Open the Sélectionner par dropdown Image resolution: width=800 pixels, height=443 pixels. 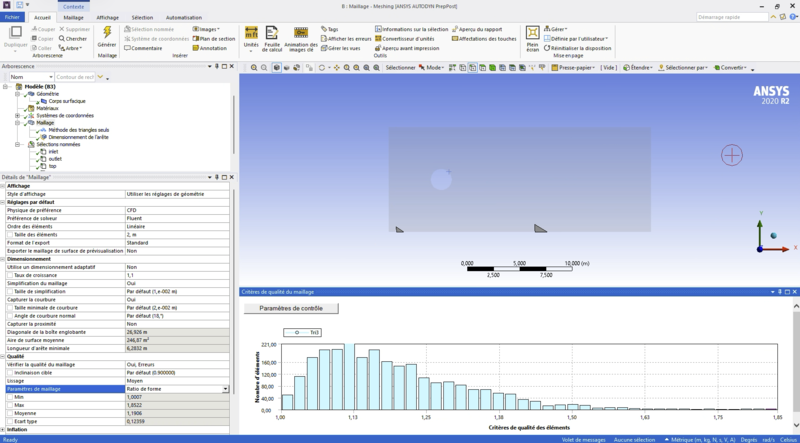point(683,67)
